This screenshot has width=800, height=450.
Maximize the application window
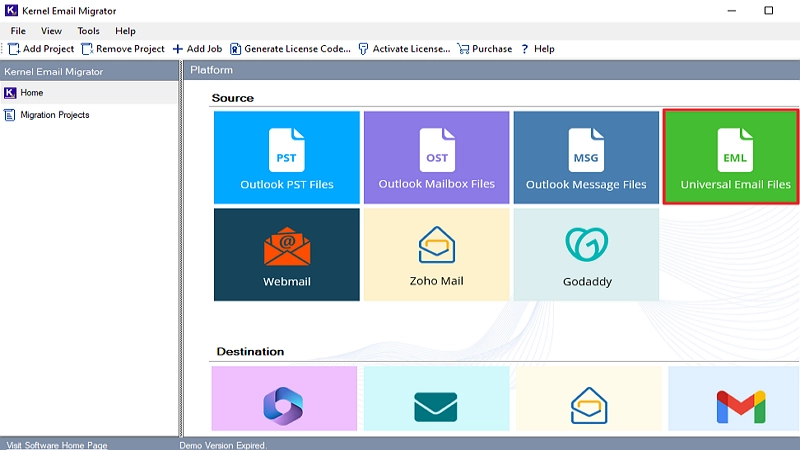pyautogui.click(x=768, y=11)
